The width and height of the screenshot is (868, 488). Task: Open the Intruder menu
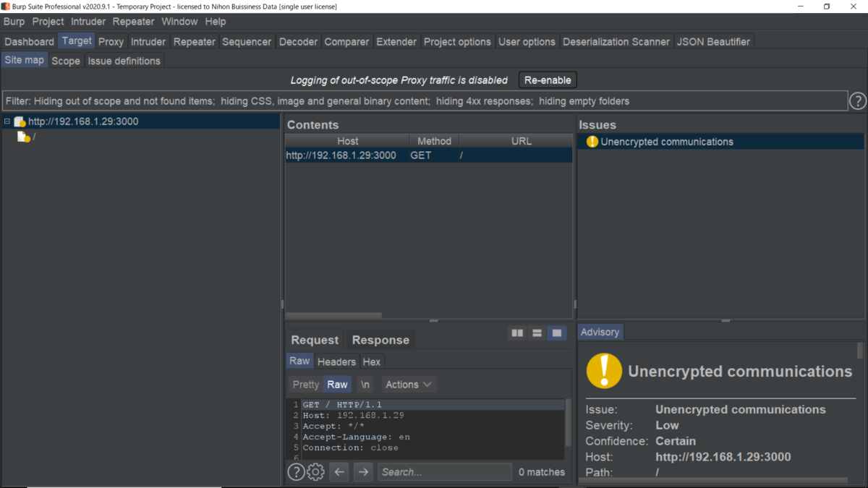pos(88,22)
